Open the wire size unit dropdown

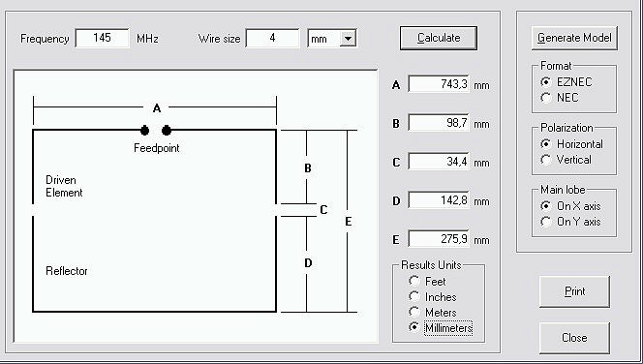(349, 39)
